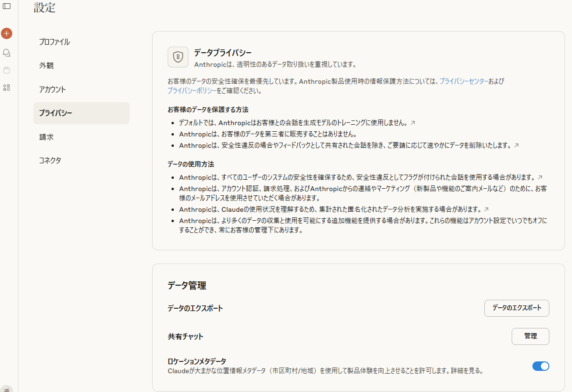
Task: Click the データのエクスポート row label text
Action: point(196,309)
